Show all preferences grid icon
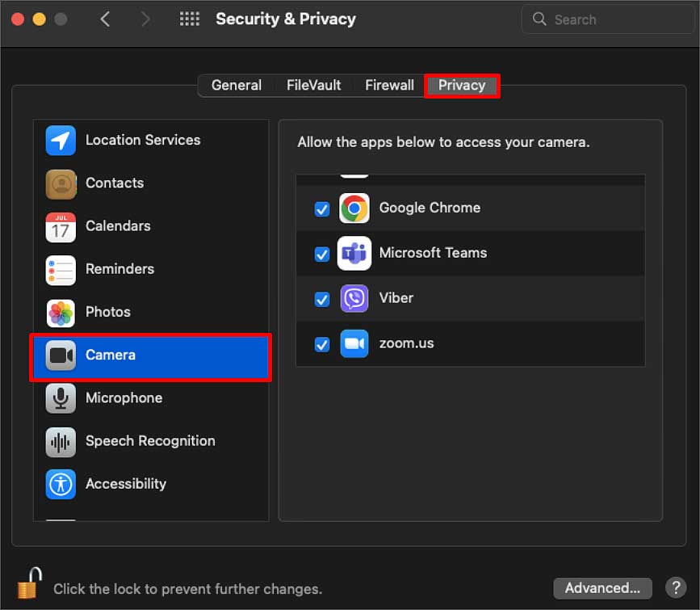This screenshot has height=610, width=700. pyautogui.click(x=189, y=19)
